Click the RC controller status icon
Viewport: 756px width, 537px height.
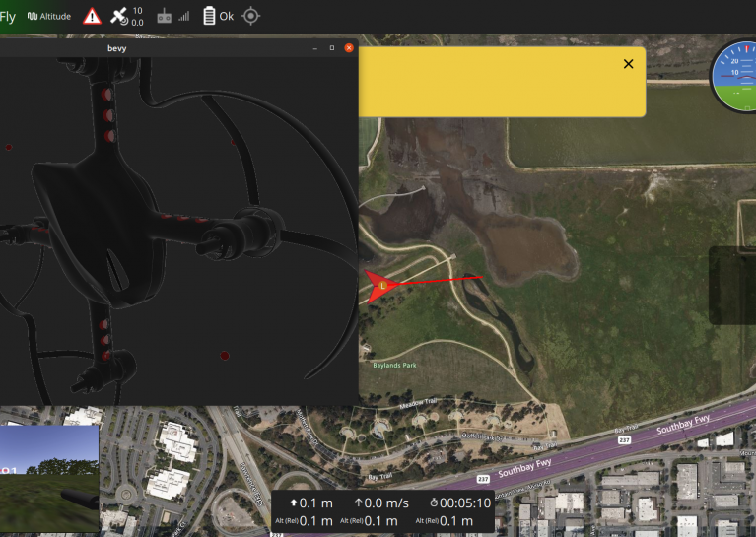click(x=165, y=16)
